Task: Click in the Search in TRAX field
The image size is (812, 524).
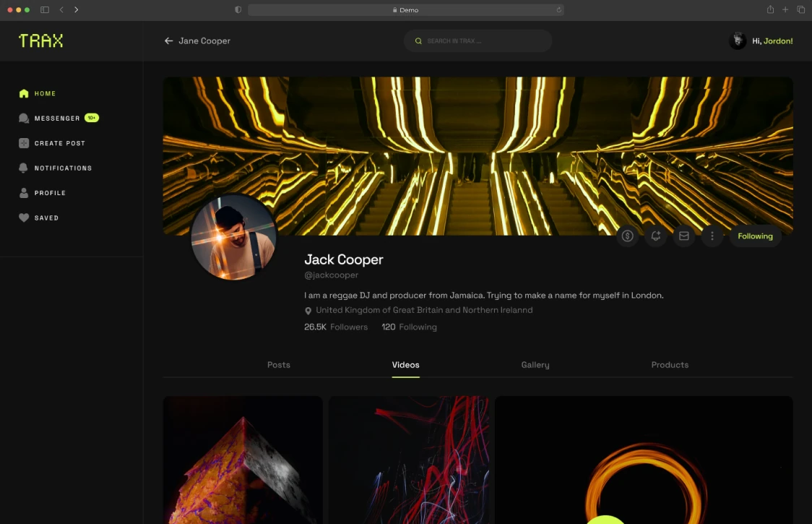Action: (x=478, y=41)
